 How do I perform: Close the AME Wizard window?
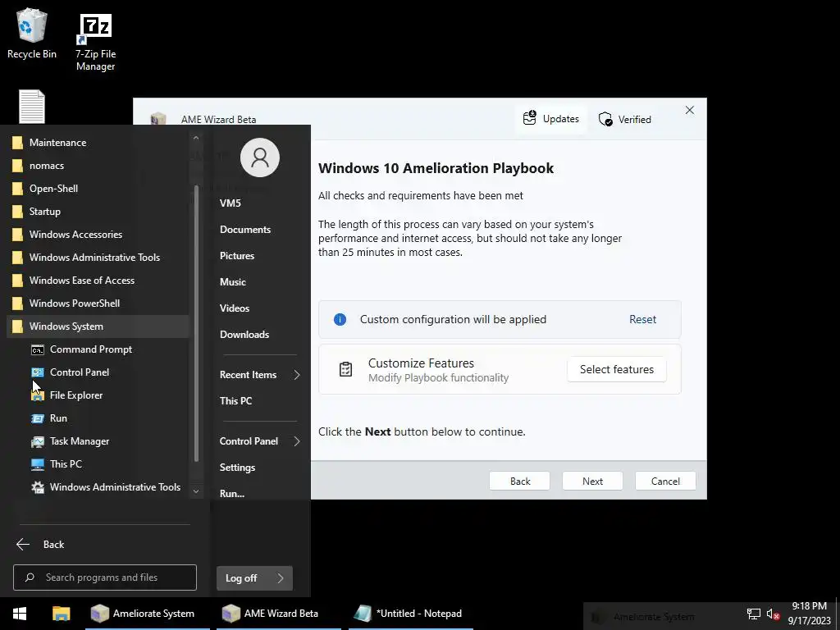(690, 110)
